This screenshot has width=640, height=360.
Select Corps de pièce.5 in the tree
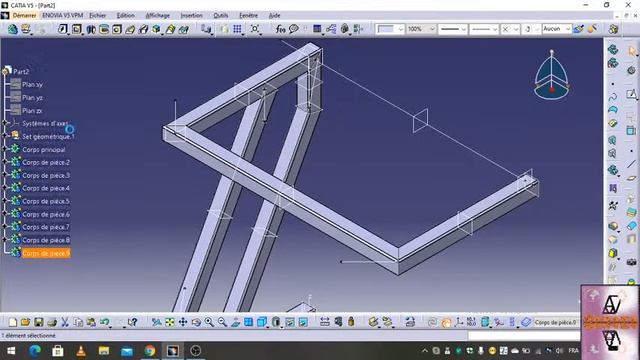pyautogui.click(x=46, y=201)
